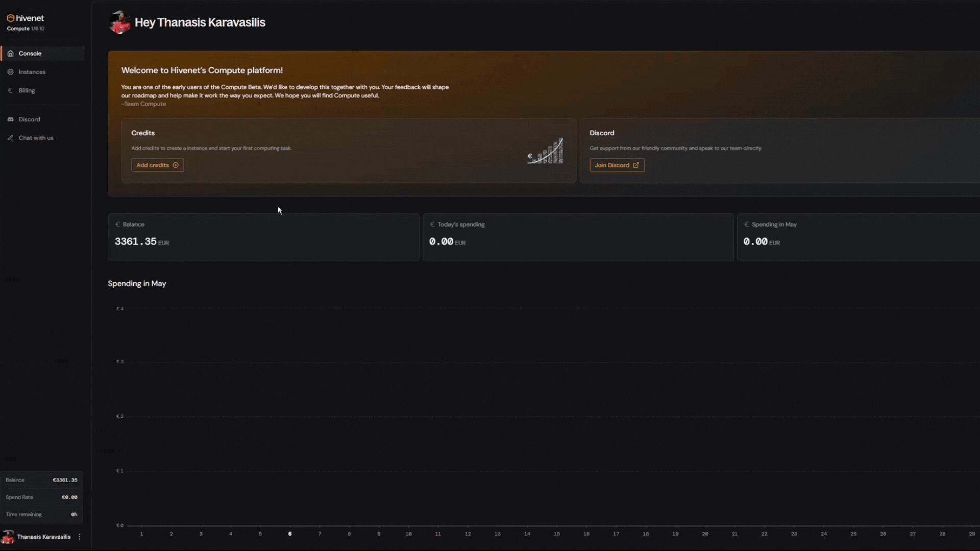Click the highlighted day 6 on the chart axis
This screenshot has height=551, width=980.
tap(290, 534)
